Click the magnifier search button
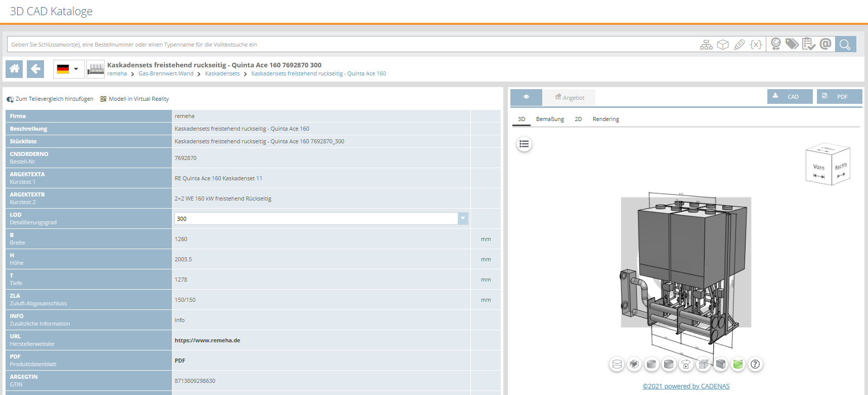The width and height of the screenshot is (868, 395). pos(846,44)
